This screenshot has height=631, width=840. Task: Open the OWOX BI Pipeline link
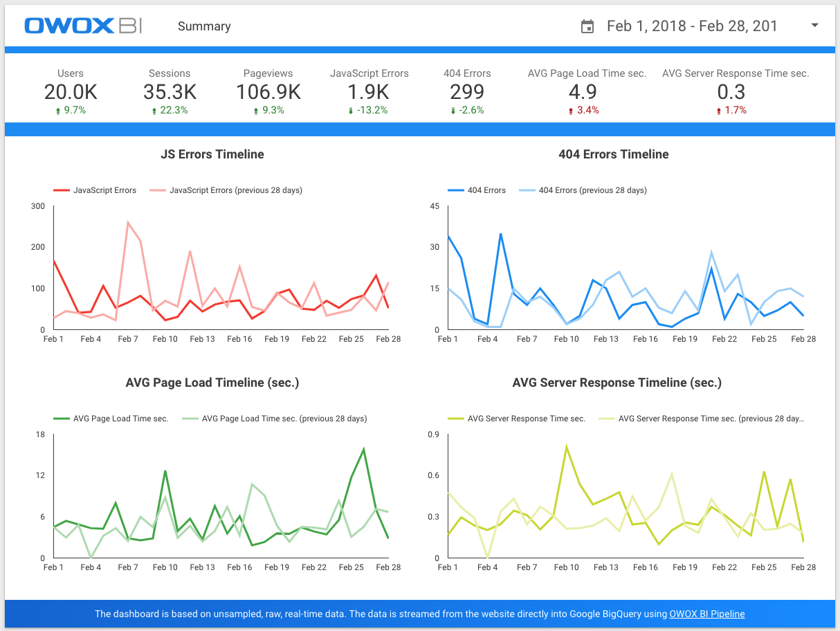point(707,614)
